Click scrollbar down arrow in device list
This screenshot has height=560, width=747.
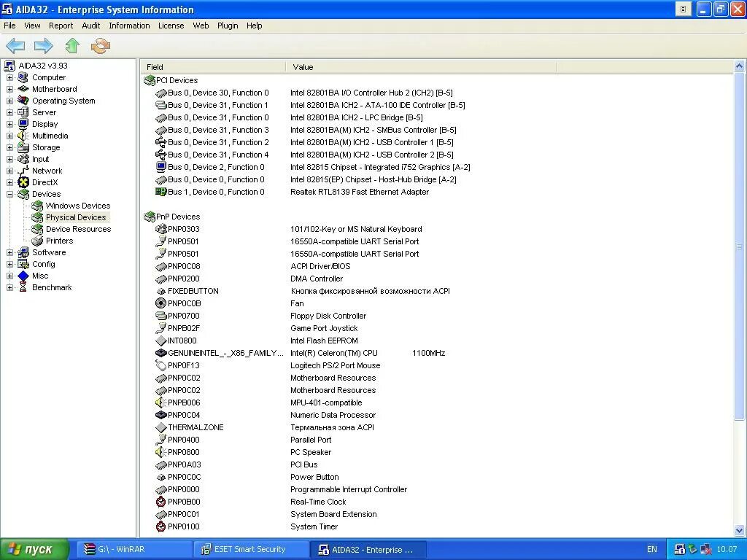(740, 530)
